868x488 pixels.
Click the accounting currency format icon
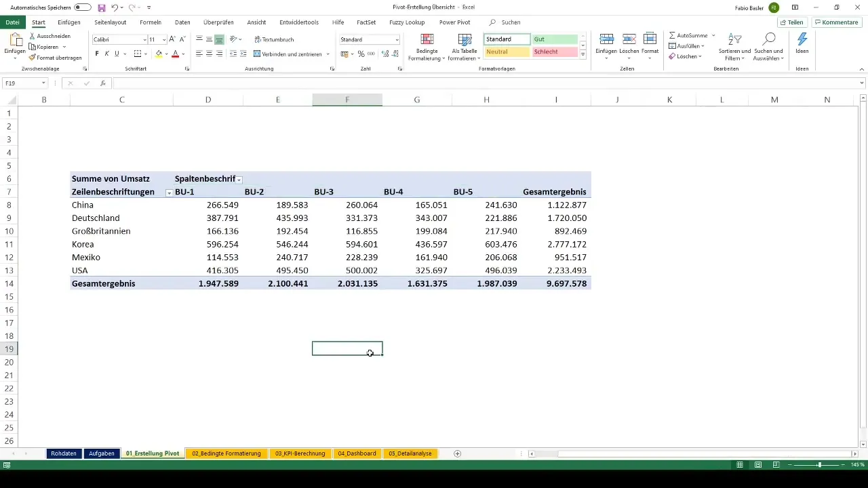click(344, 54)
